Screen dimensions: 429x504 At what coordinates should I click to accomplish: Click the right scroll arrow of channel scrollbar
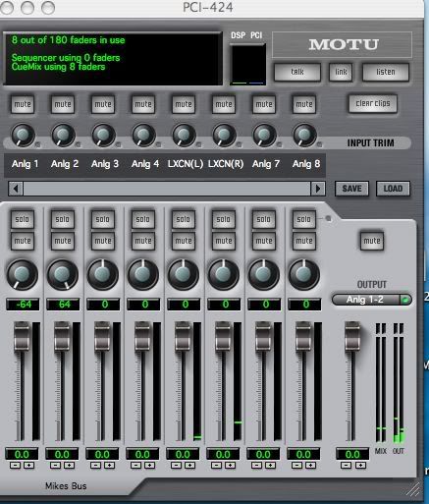click(317, 189)
